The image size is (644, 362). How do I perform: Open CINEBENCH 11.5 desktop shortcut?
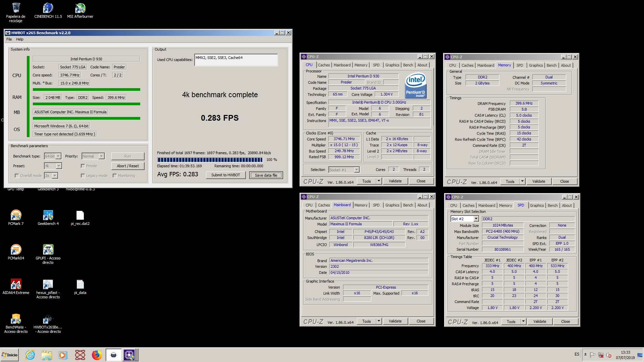[48, 10]
